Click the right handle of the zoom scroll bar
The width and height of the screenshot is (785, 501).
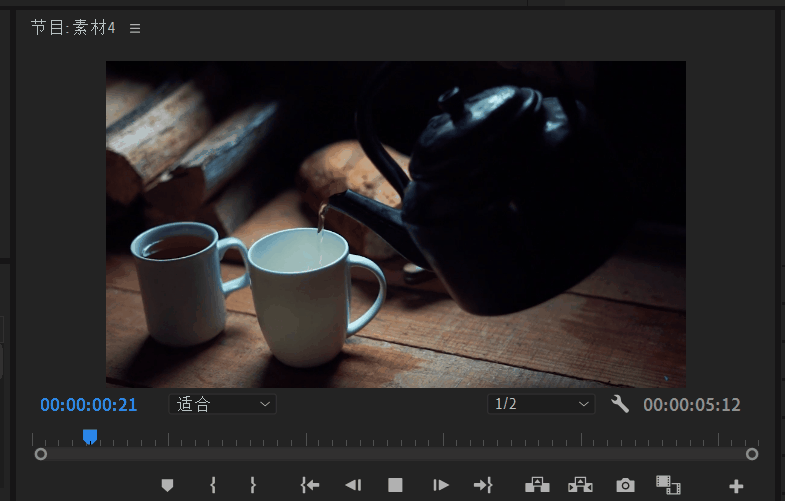tap(751, 454)
